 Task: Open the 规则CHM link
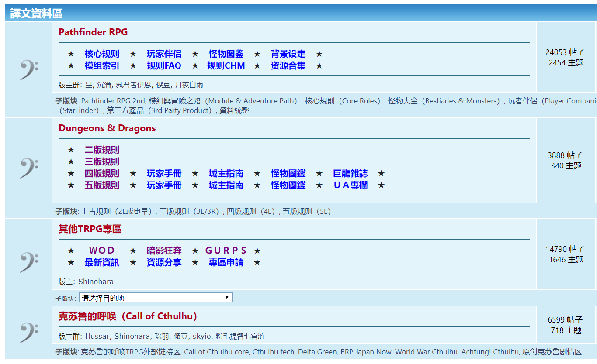226,66
